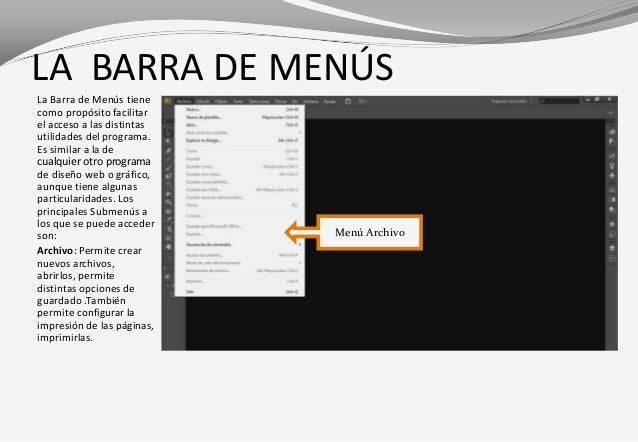Select the Hand tool
Viewport: 638px width, 442px height.
tap(168, 247)
